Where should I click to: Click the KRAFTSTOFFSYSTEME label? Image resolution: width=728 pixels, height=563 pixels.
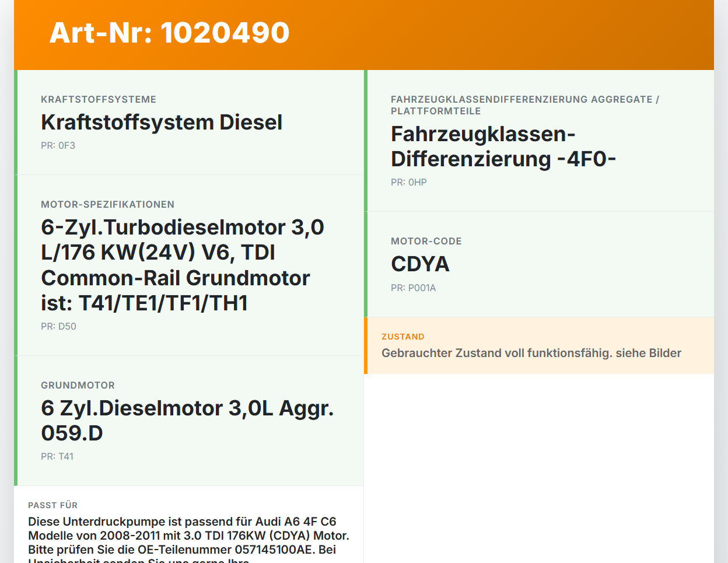[x=99, y=100]
